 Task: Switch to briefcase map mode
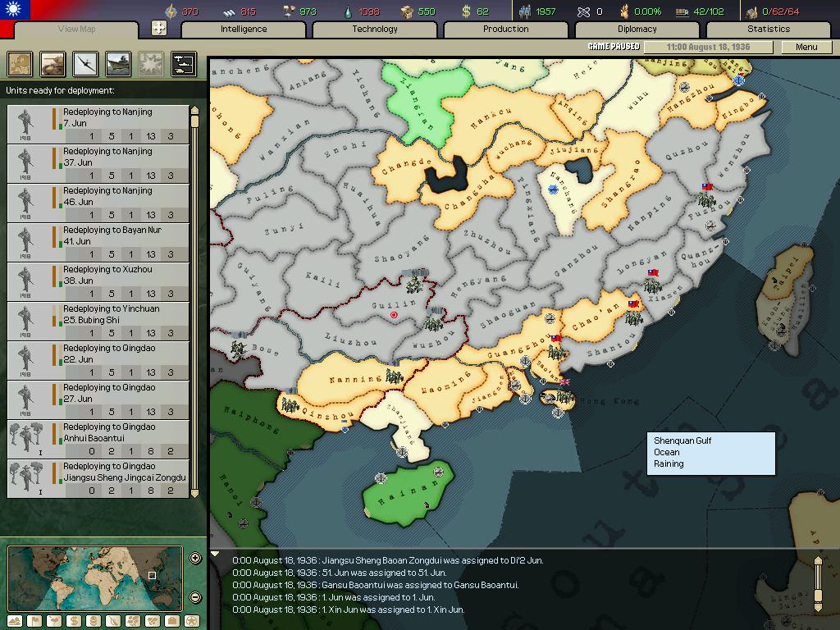pyautogui.click(x=172, y=621)
